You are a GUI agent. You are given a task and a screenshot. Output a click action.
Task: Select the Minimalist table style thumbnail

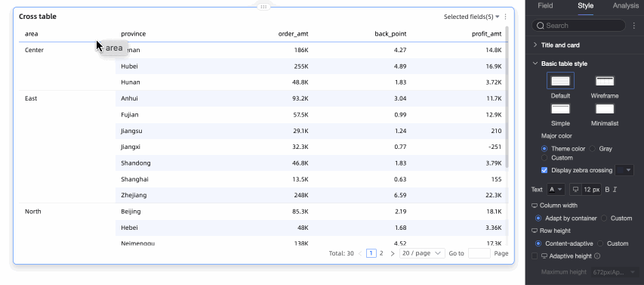tap(605, 109)
